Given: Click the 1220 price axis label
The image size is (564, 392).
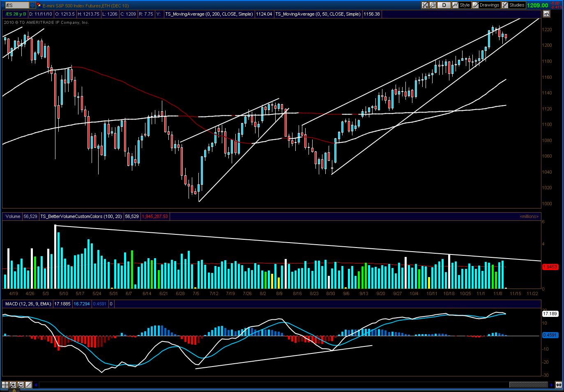Looking at the screenshot, I should 546,30.
